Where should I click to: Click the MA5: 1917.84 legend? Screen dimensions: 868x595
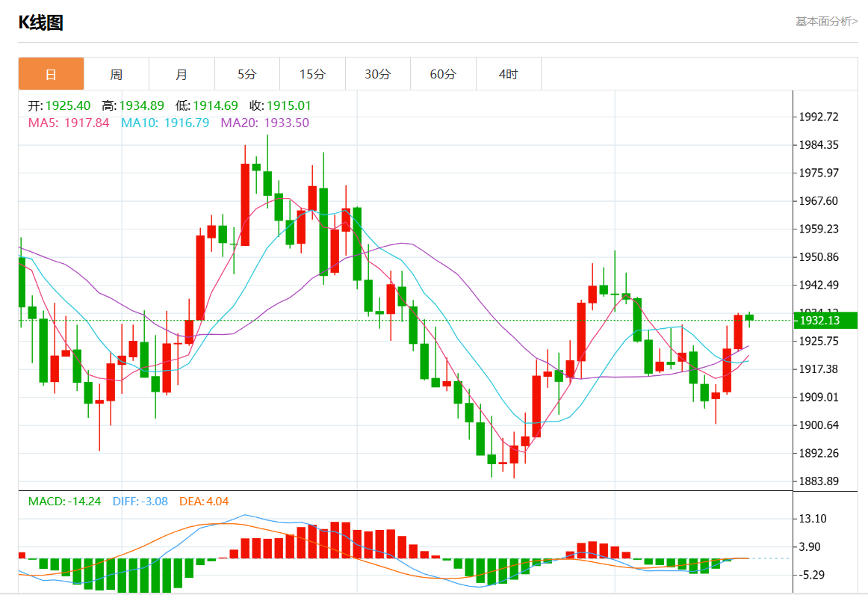(69, 123)
